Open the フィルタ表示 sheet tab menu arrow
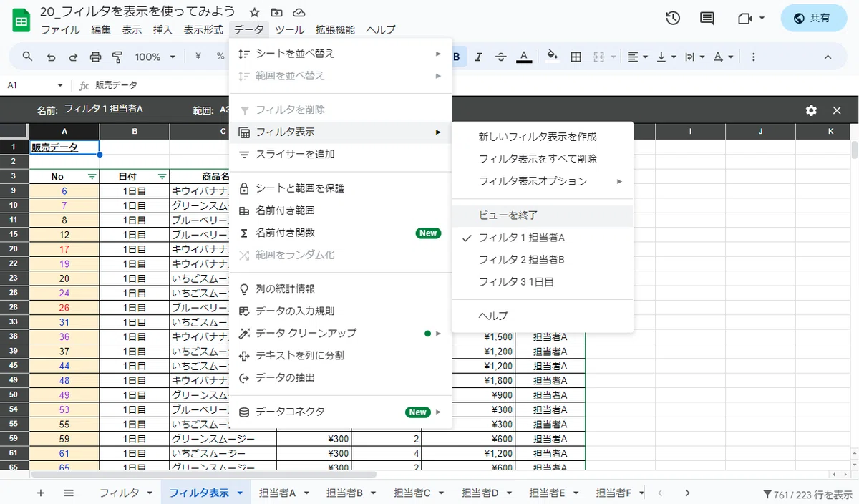This screenshot has height=504, width=859. click(240, 493)
